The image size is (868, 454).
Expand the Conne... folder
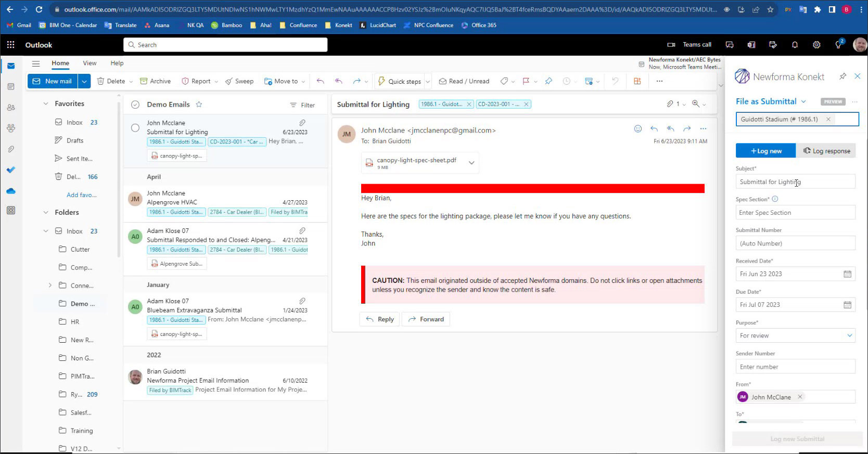click(50, 286)
